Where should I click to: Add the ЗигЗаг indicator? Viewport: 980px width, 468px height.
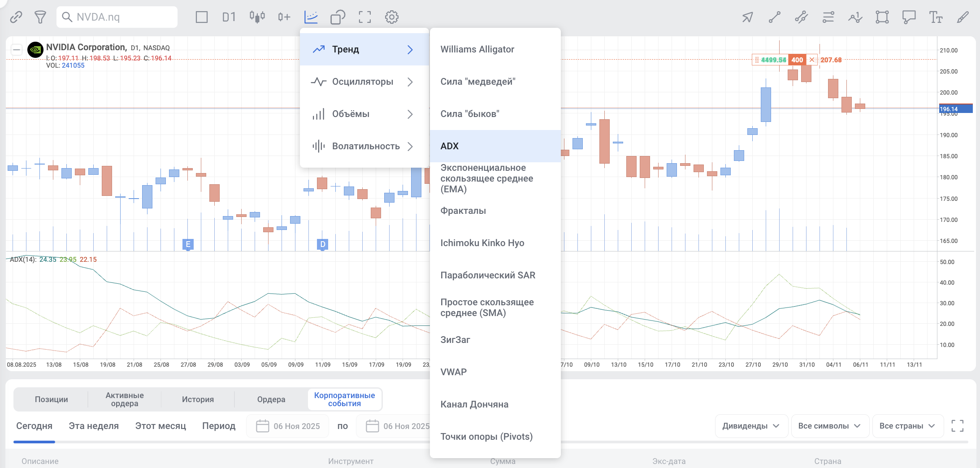click(x=495, y=340)
